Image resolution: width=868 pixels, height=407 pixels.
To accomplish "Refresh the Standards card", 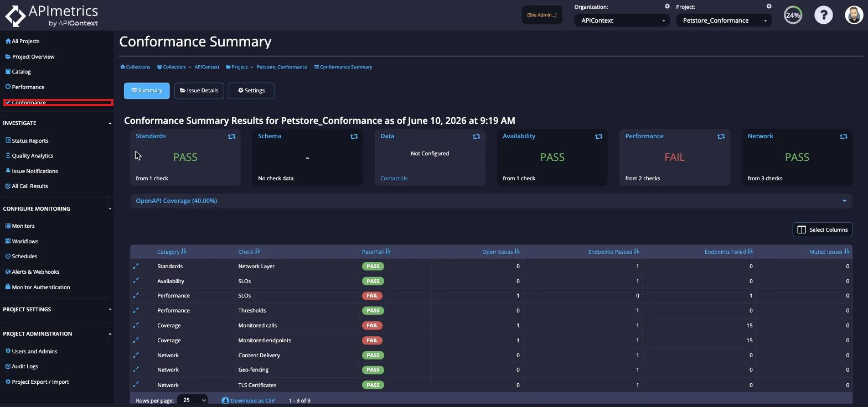I will pyautogui.click(x=231, y=136).
